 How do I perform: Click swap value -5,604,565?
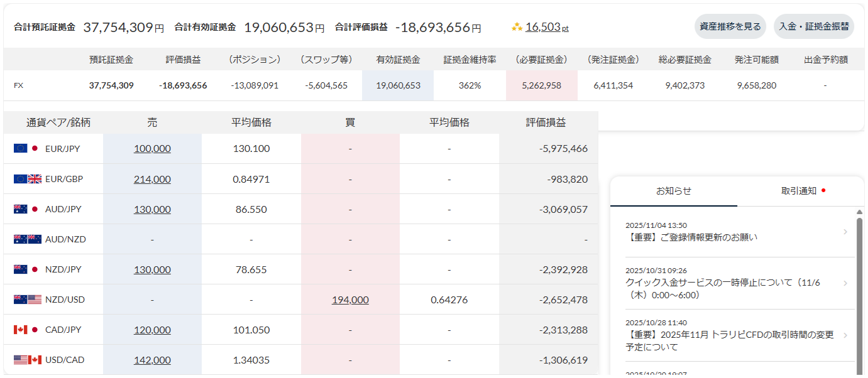pyautogui.click(x=326, y=85)
